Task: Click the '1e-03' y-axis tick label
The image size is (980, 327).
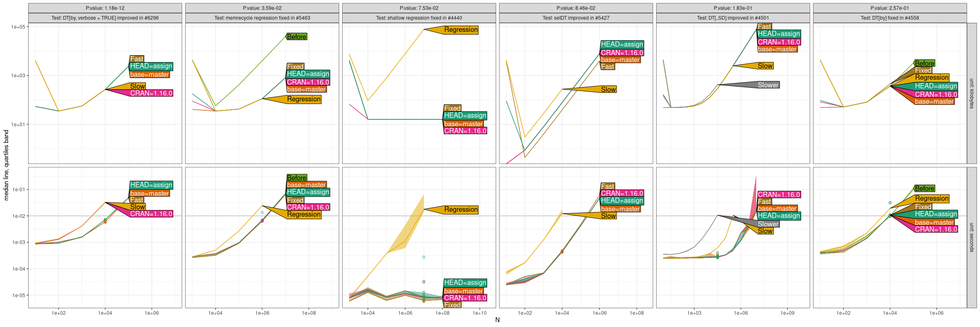Action: pos(18,242)
